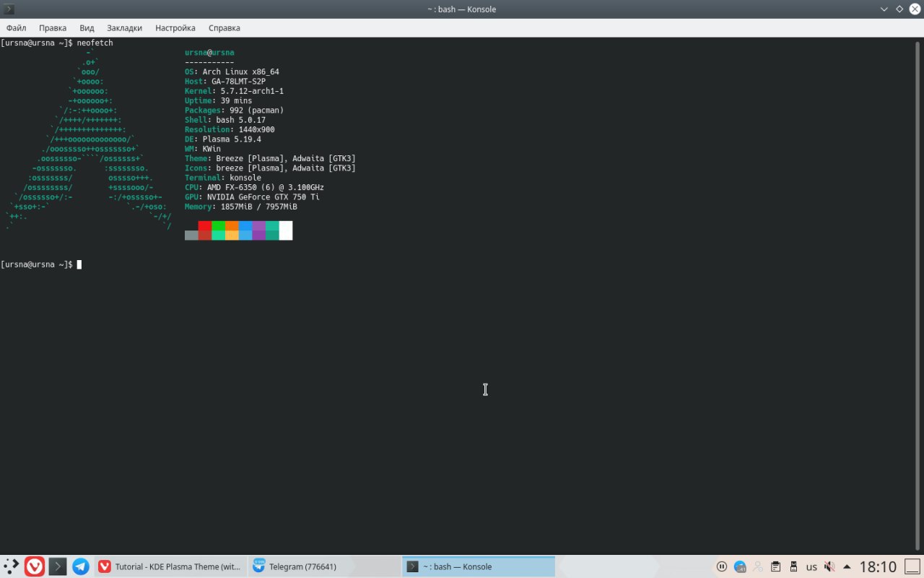924x578 pixels.
Task: Click the Packages: 992 (pacman) line
Action: [x=234, y=111]
